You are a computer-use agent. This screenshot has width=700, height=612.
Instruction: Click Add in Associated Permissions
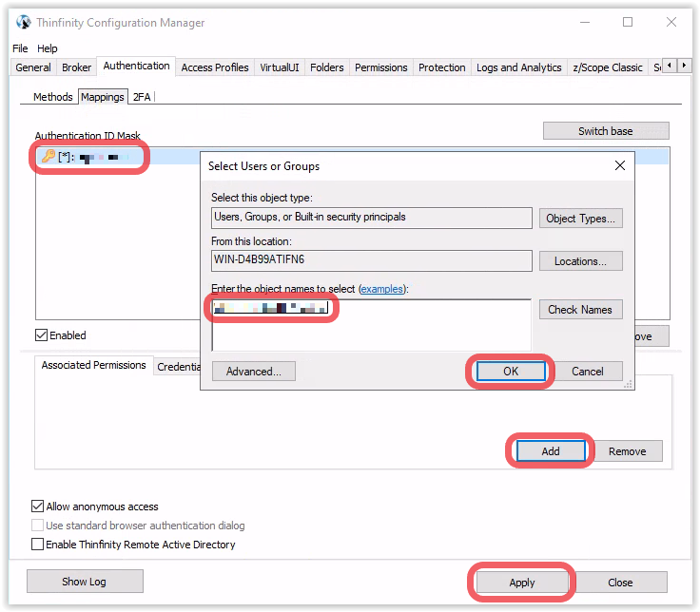tap(551, 451)
